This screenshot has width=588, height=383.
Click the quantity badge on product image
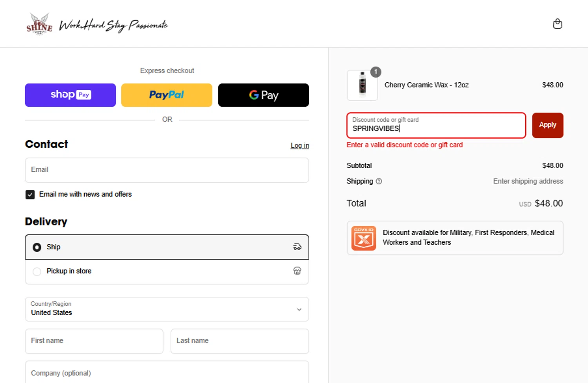pos(376,72)
